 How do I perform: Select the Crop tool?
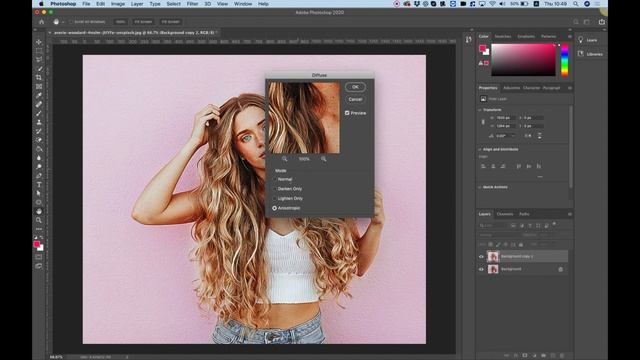point(39,78)
